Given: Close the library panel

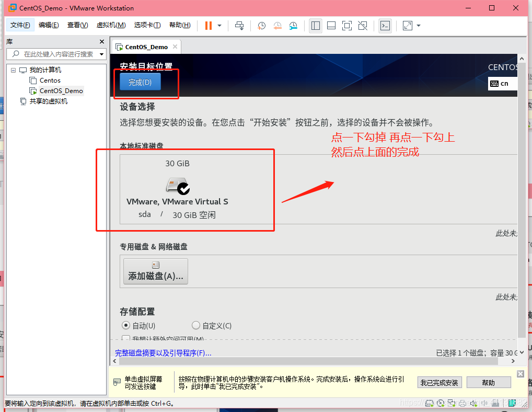Looking at the screenshot, I should 102,41.
